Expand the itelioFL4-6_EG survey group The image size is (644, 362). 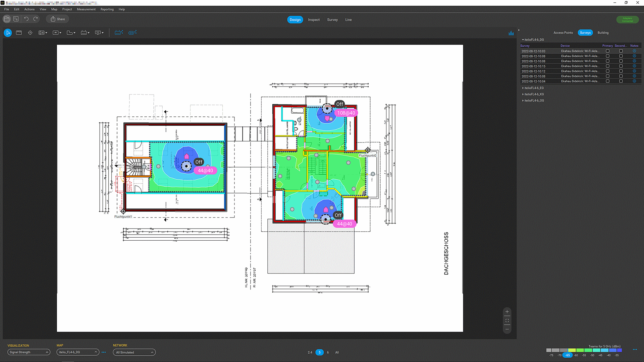523,88
